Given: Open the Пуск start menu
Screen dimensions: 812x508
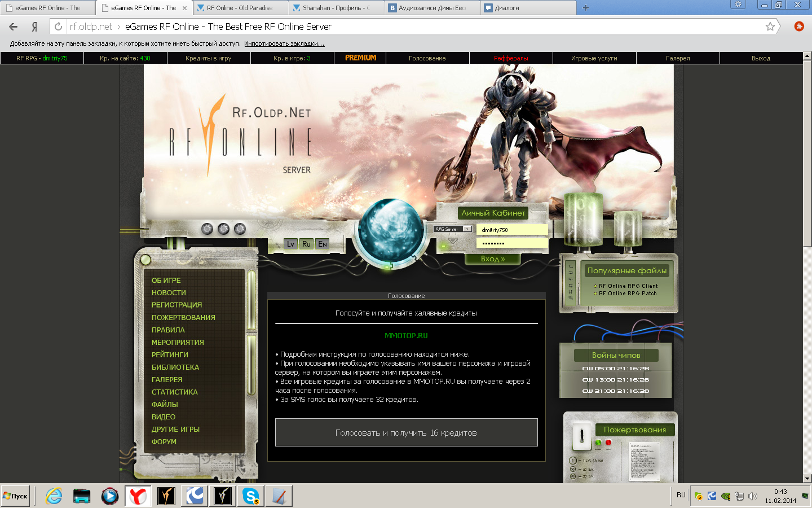Looking at the screenshot, I should tap(15, 496).
